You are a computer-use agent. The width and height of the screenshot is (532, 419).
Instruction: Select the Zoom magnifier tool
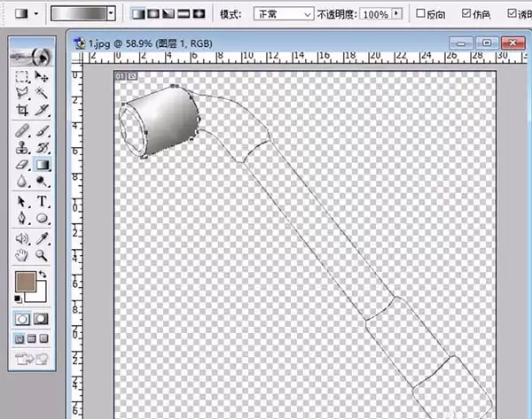coord(42,255)
